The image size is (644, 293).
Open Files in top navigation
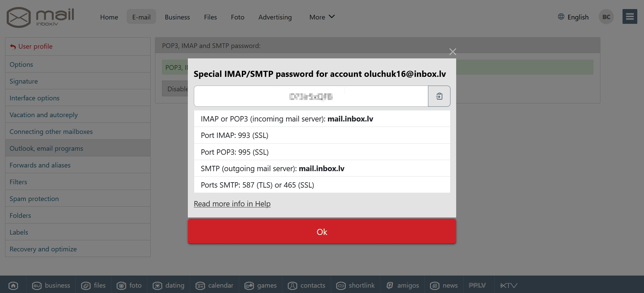tap(210, 17)
